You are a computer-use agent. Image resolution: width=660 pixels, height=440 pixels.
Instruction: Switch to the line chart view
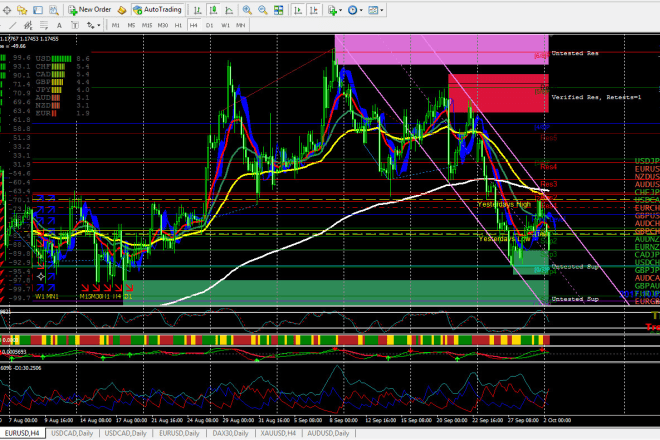(x=229, y=10)
